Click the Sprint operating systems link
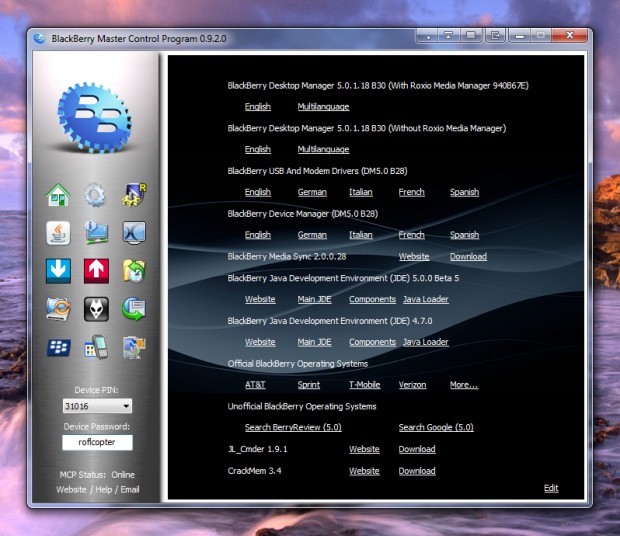The image size is (620, 536). click(x=309, y=385)
